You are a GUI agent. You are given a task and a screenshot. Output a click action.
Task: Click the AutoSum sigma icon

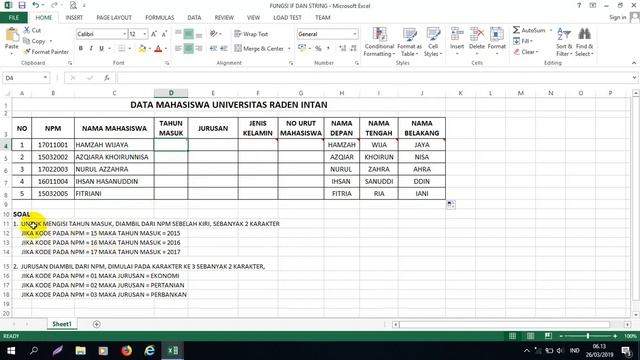pyautogui.click(x=516, y=30)
